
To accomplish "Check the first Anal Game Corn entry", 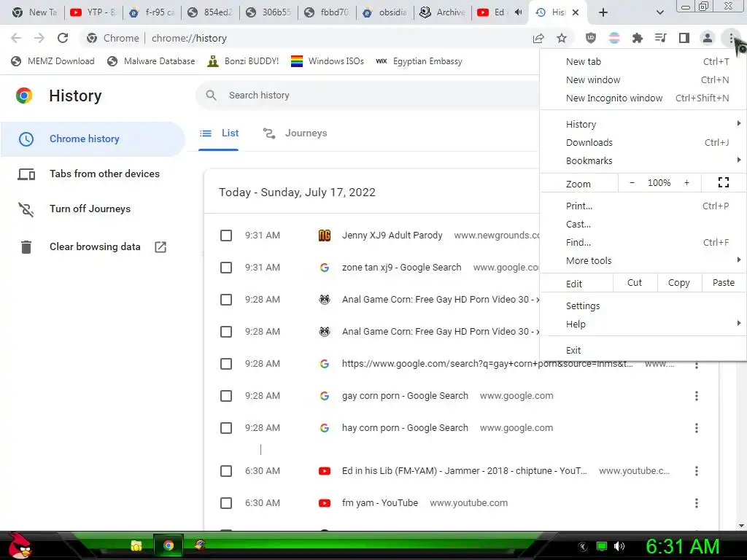I will tap(226, 300).
